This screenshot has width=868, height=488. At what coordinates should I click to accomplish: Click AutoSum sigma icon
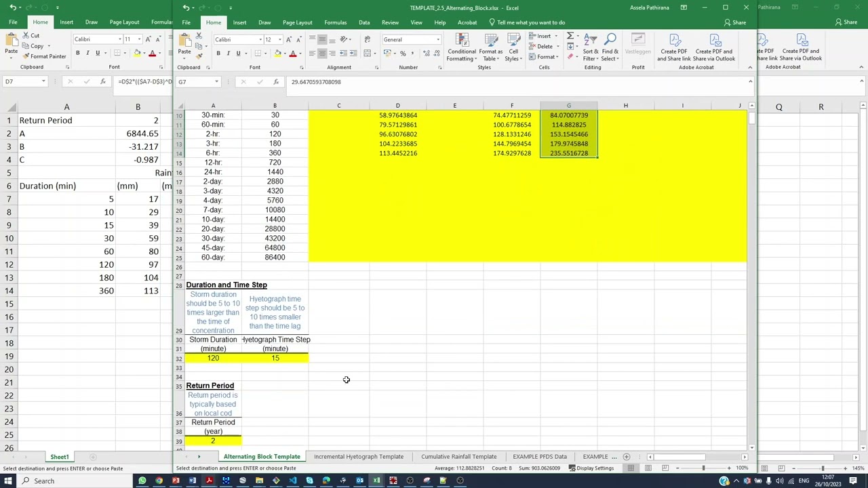(x=570, y=36)
